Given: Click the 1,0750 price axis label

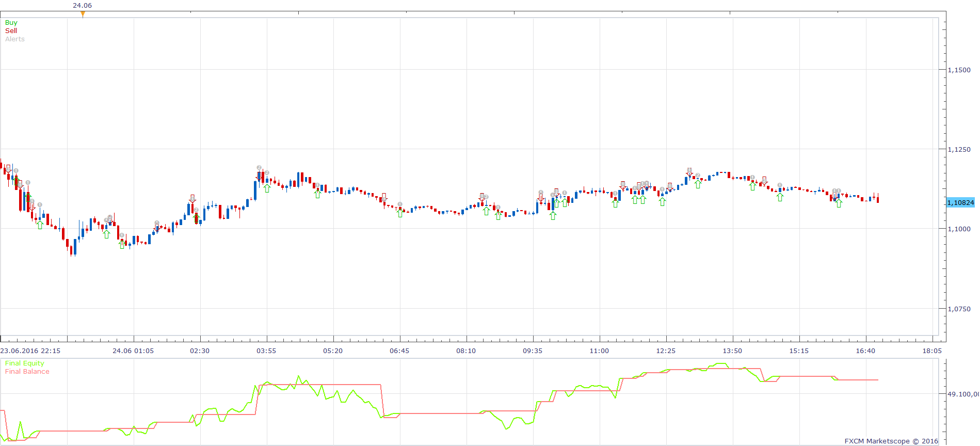Looking at the screenshot, I should [959, 309].
